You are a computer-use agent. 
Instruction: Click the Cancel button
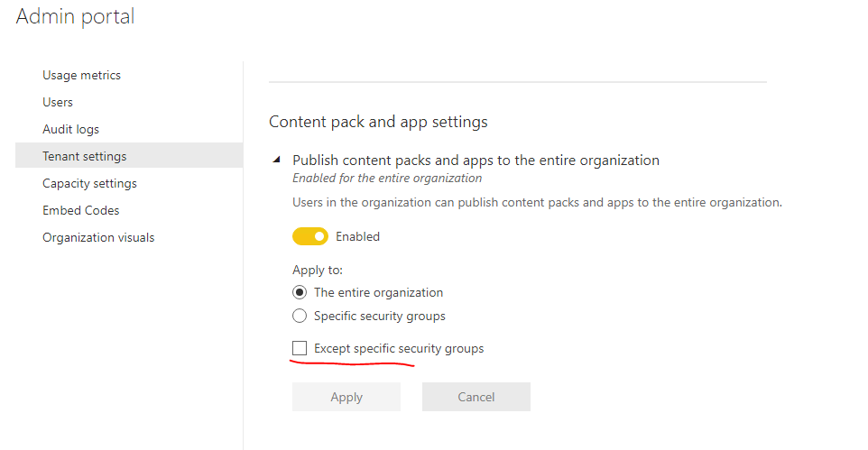click(x=476, y=397)
